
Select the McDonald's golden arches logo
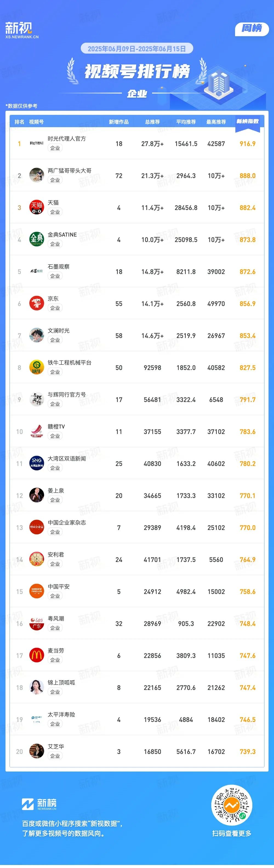pos(36,656)
